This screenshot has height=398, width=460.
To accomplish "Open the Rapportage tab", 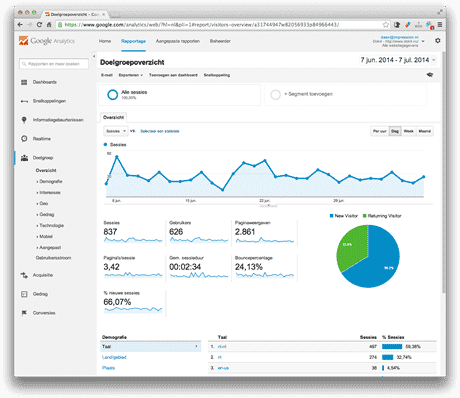I will pyautogui.click(x=133, y=41).
